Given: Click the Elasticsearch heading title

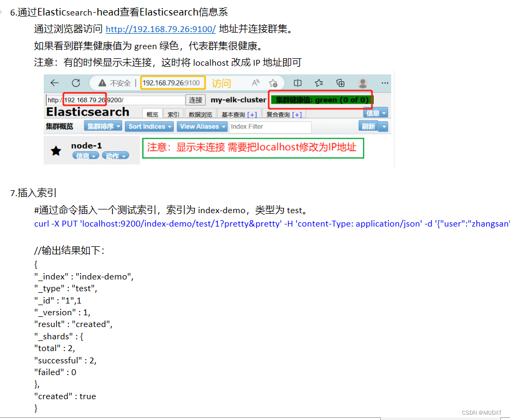Looking at the screenshot, I should (x=88, y=112).
